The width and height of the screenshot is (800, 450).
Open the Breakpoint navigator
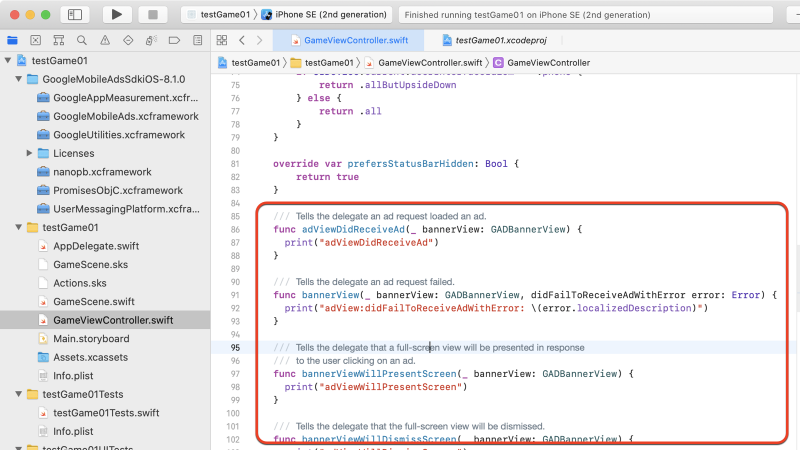pos(174,40)
